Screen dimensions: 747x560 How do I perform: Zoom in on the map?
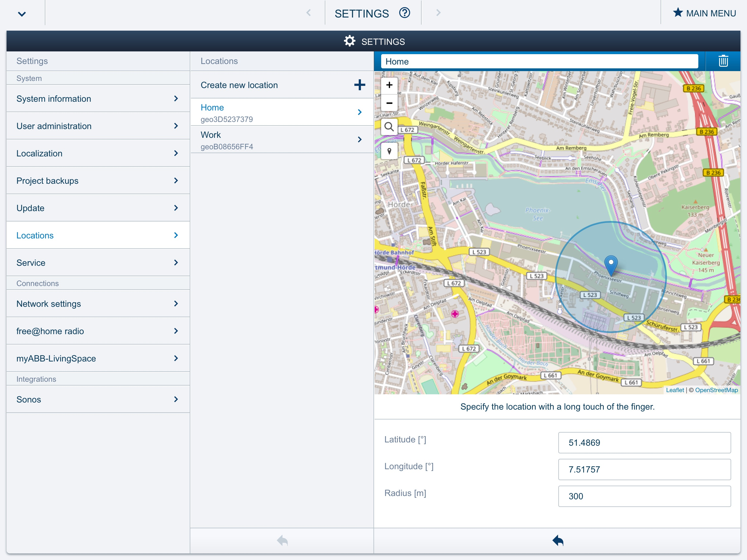point(389,85)
